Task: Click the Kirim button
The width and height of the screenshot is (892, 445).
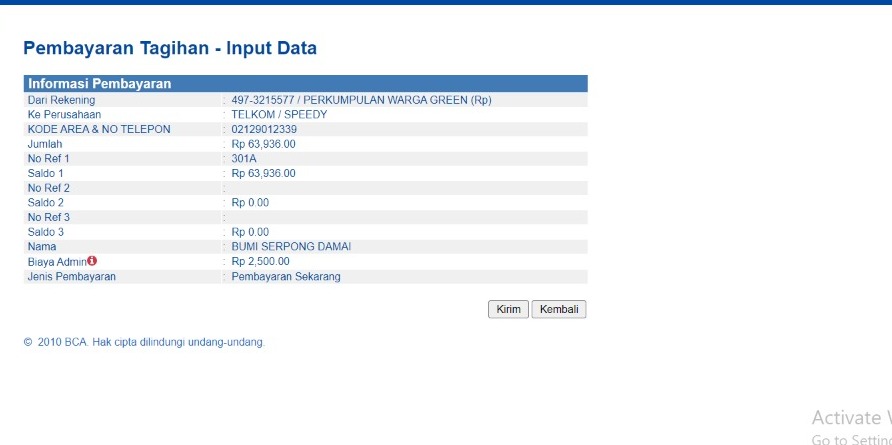Action: pos(508,309)
